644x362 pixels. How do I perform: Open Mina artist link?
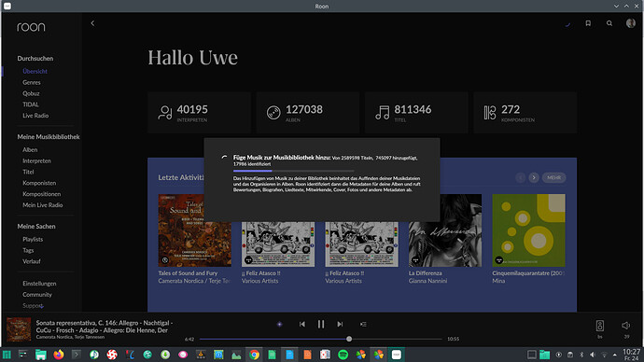point(498,281)
